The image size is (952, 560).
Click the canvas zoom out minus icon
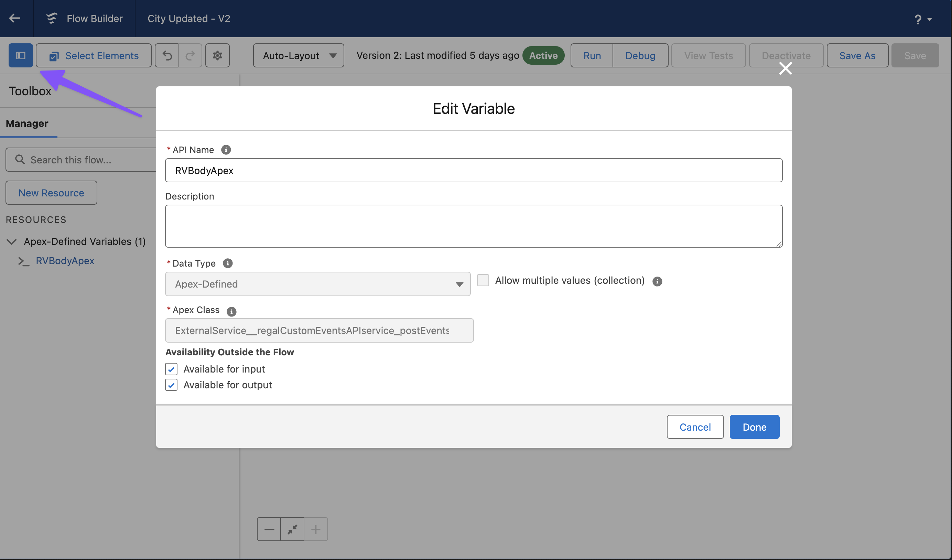pyautogui.click(x=269, y=529)
